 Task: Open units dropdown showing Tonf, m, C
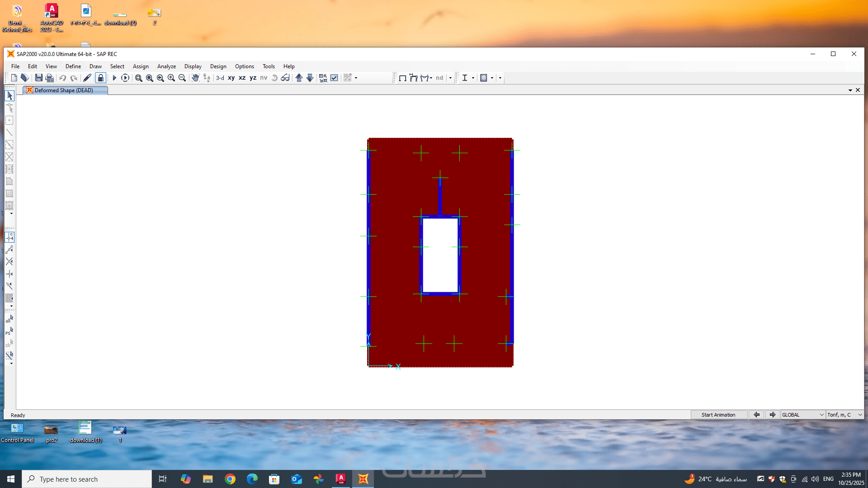(x=844, y=415)
